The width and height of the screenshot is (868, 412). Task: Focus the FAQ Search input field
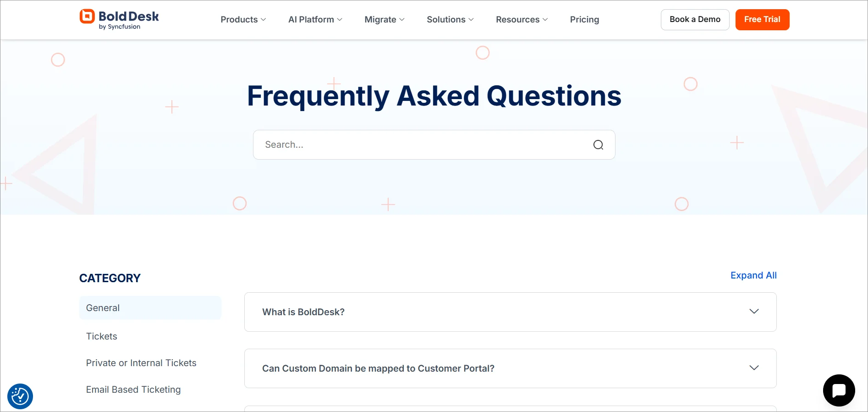(434, 145)
